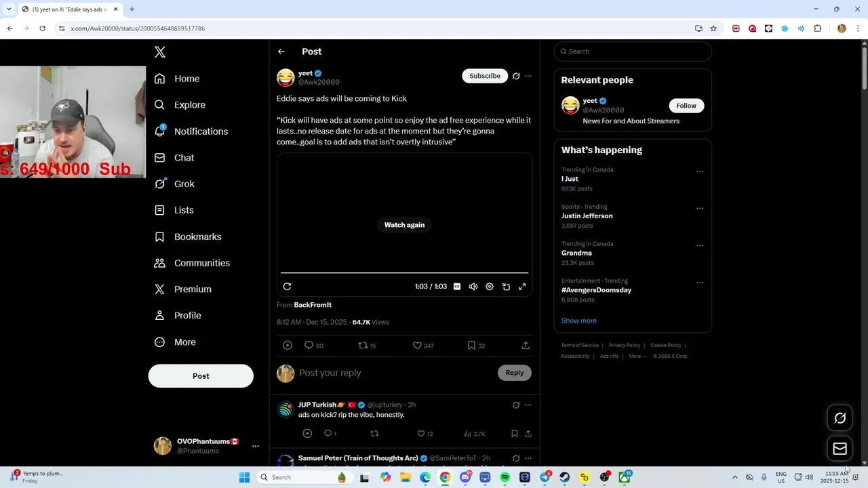Open options for Grandma trend
Image resolution: width=868 pixels, height=488 pixels.
point(700,245)
